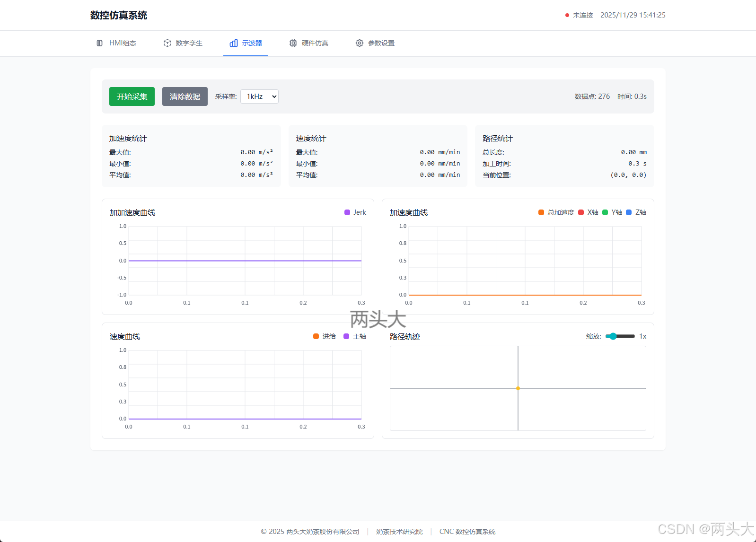Screen dimensions: 756x542
Task: Click the 总长度 value 0.00 mm
Action: (x=634, y=152)
